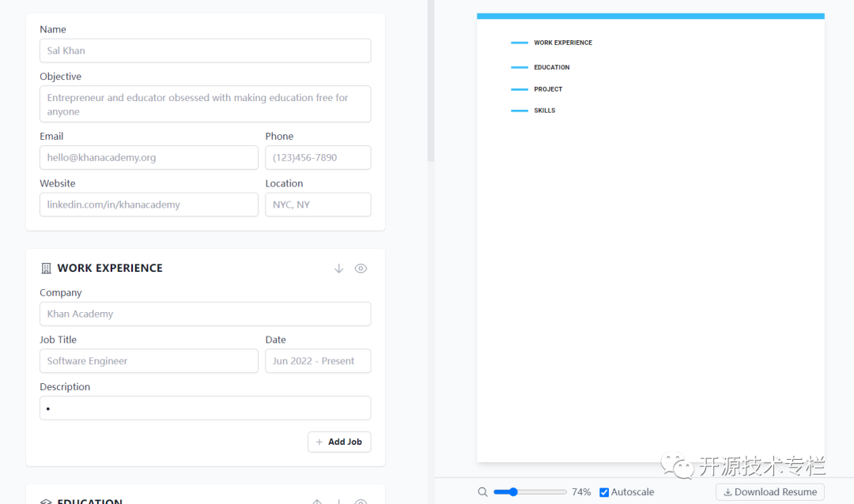Click the magnifier zoom icon

pos(482,492)
